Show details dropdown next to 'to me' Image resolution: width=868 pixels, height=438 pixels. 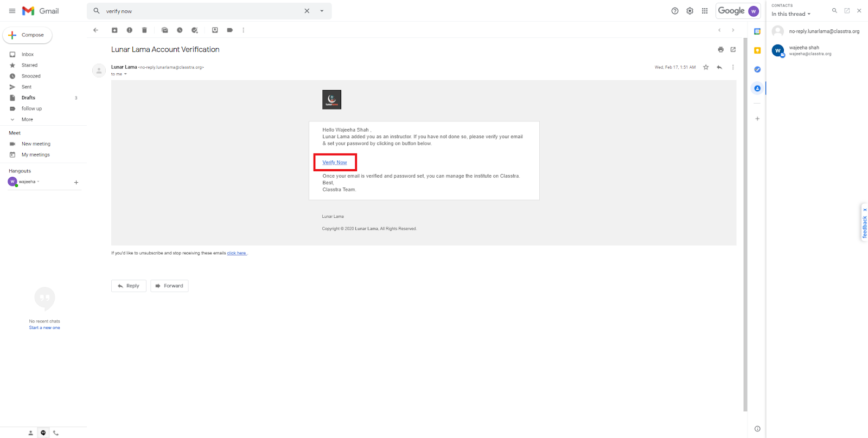point(125,74)
